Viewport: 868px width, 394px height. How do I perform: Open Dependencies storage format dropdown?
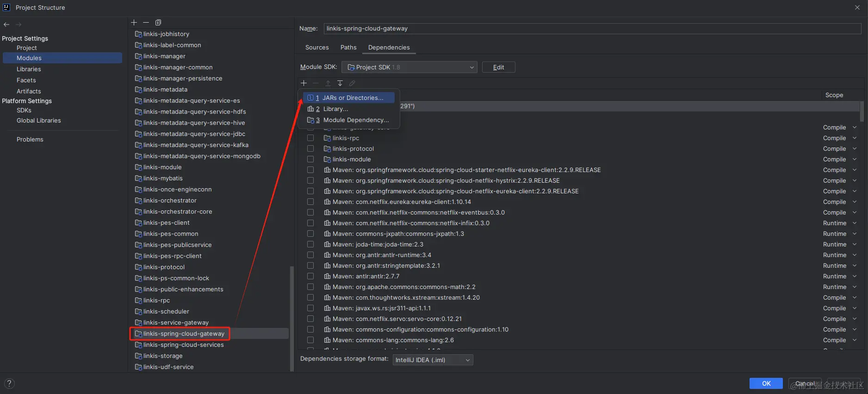click(433, 360)
